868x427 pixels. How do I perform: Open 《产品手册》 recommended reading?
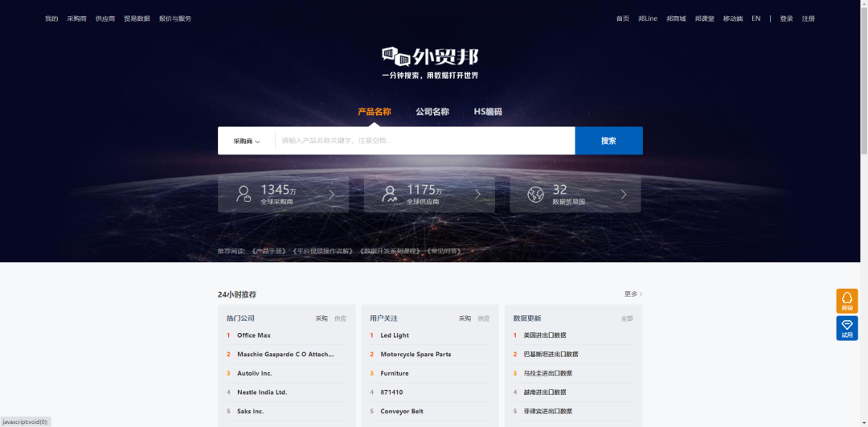269,251
